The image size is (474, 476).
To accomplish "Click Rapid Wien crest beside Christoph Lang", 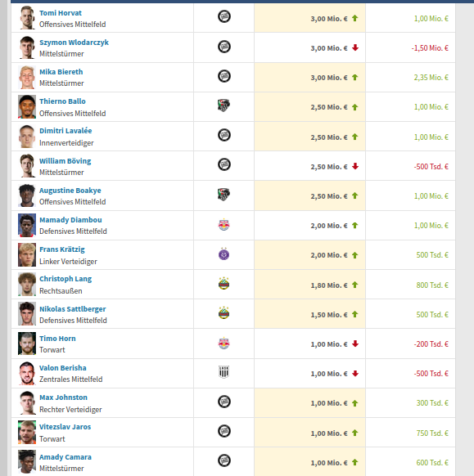I will pos(224,284).
